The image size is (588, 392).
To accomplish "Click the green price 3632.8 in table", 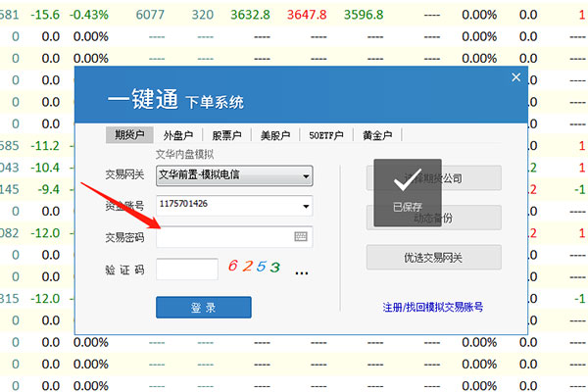I will [250, 15].
